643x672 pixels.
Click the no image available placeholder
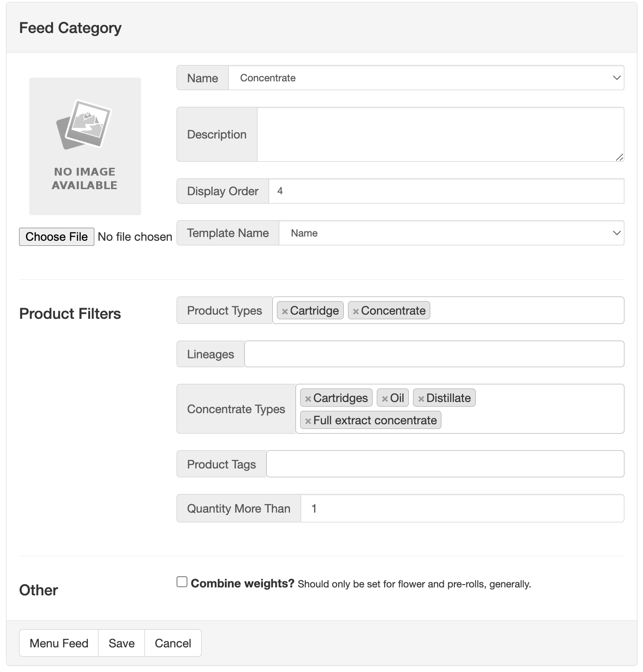pos(85,146)
